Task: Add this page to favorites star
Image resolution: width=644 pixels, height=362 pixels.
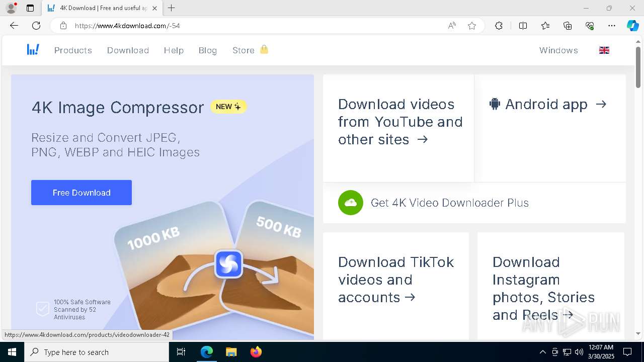Action: click(472, 26)
